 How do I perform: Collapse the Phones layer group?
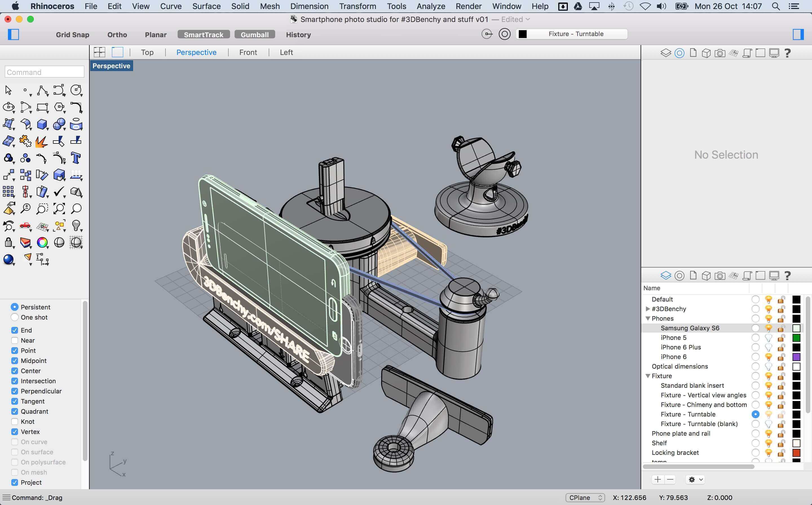pyautogui.click(x=648, y=319)
